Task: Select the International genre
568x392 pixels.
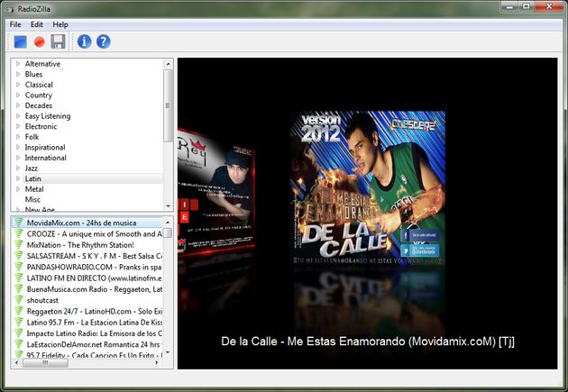Action: pos(46,158)
